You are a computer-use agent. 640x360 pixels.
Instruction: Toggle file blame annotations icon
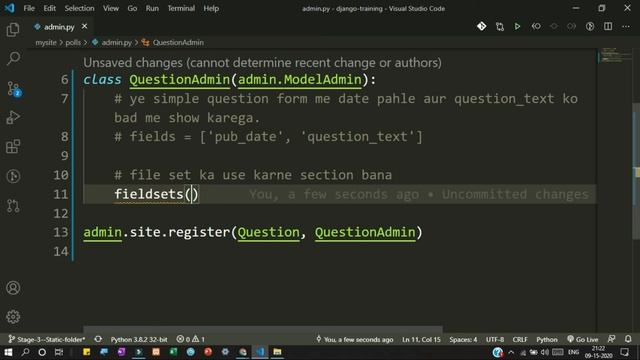(x=590, y=27)
